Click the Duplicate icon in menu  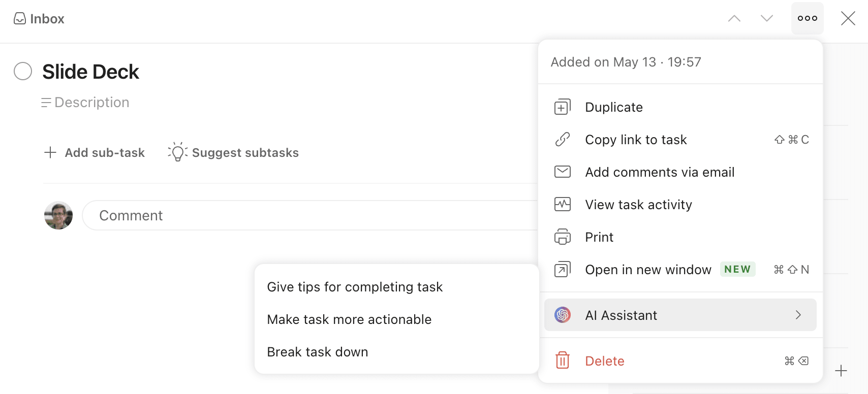pyautogui.click(x=562, y=107)
